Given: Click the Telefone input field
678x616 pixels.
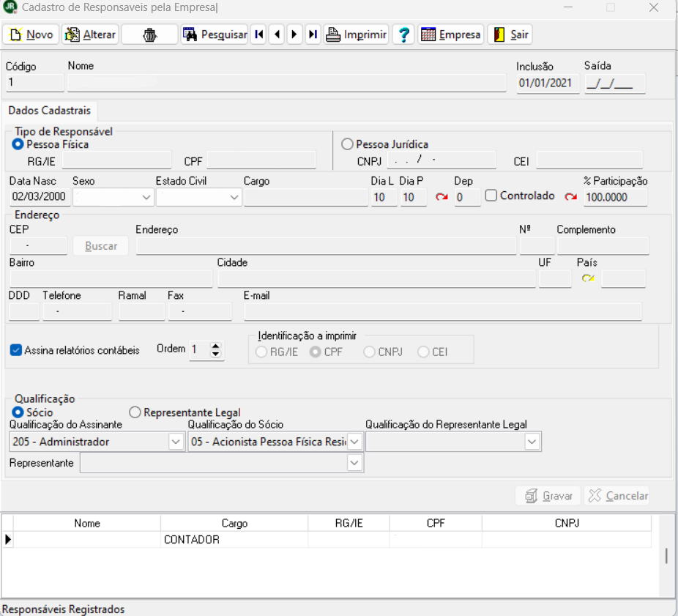Looking at the screenshot, I should click(x=78, y=312).
